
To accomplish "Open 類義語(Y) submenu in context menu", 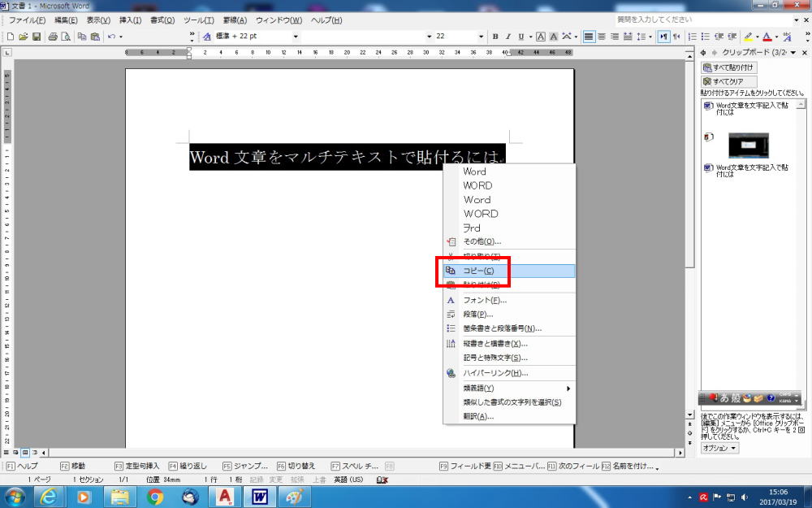I will point(509,389).
